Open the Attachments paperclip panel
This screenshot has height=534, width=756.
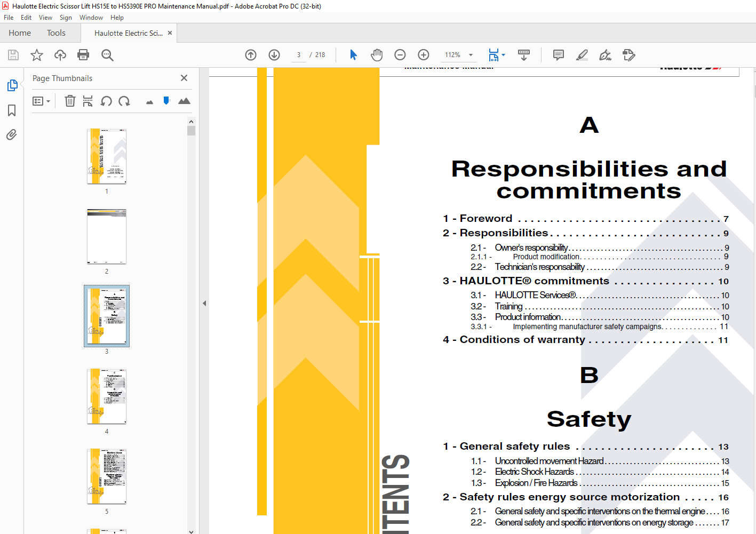tap(12, 134)
